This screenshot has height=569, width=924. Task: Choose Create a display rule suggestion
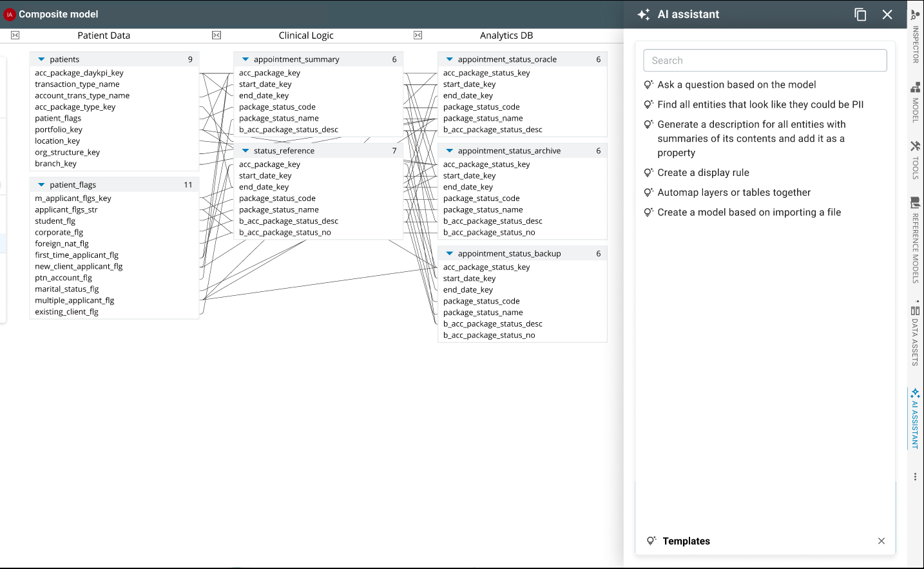click(704, 172)
